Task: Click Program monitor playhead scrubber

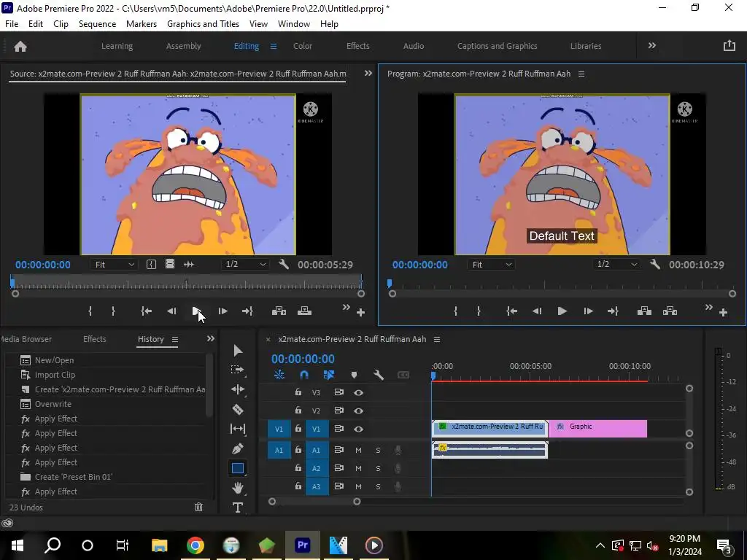Action: (390, 284)
